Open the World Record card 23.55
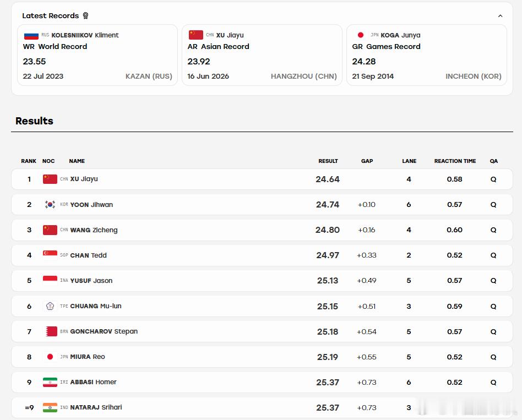The image size is (522, 420). (97, 55)
